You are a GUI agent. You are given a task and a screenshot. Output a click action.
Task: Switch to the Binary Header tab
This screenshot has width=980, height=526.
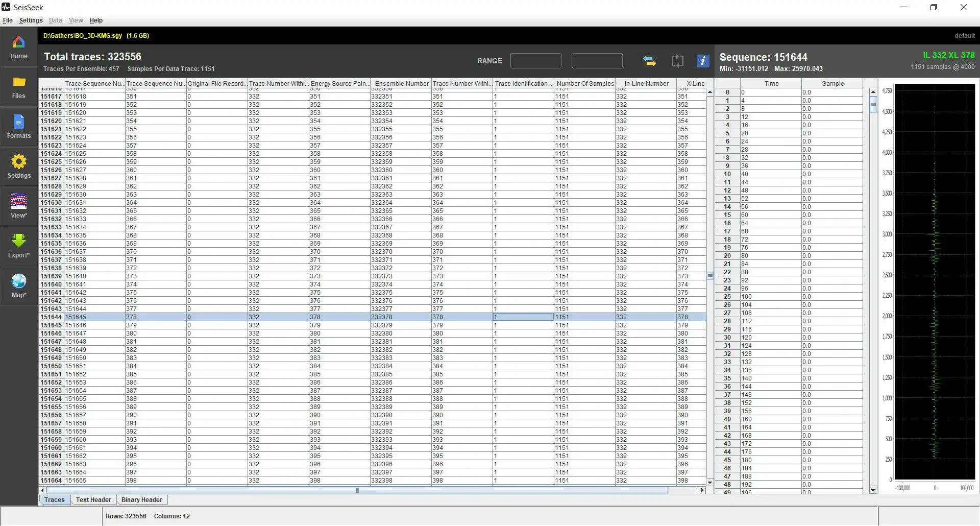tap(142, 500)
